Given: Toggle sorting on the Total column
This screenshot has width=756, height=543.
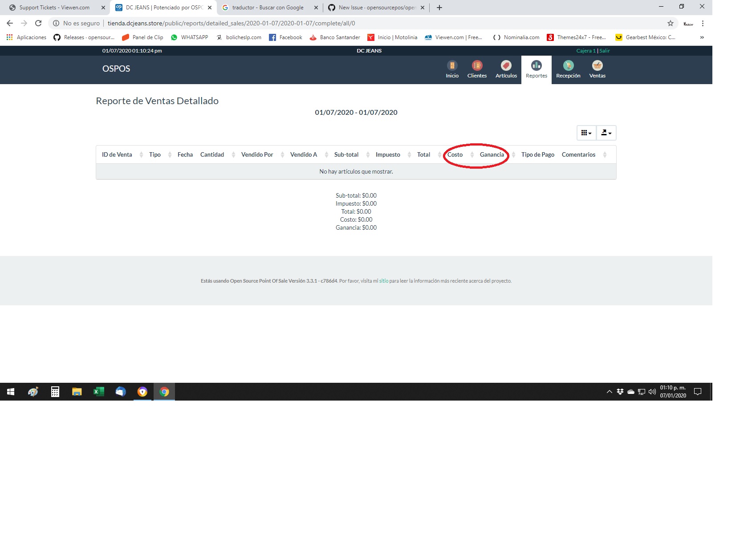Looking at the screenshot, I should (x=423, y=154).
